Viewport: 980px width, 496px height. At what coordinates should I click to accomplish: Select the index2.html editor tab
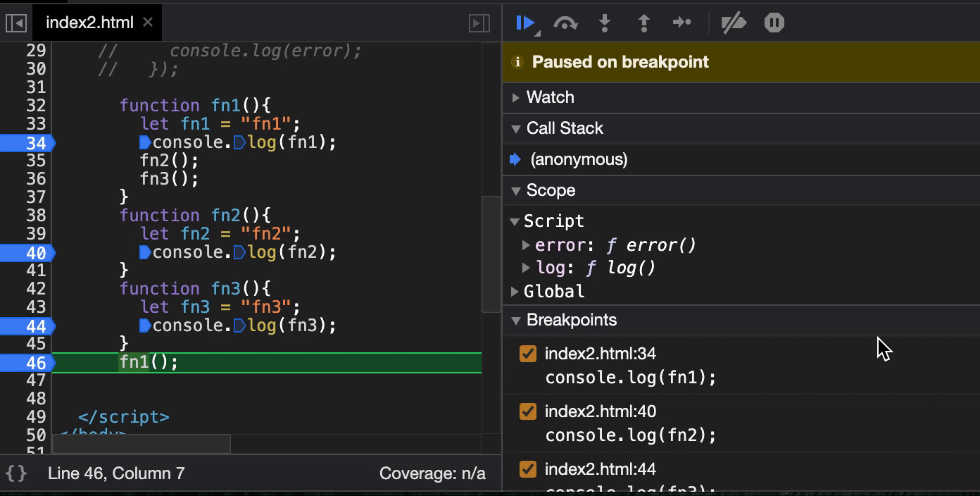(90, 22)
